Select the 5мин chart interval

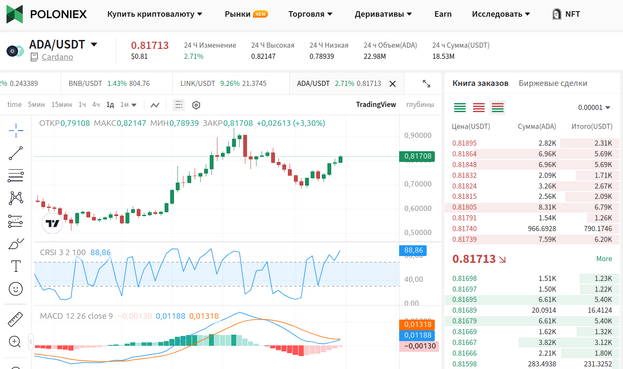36,104
